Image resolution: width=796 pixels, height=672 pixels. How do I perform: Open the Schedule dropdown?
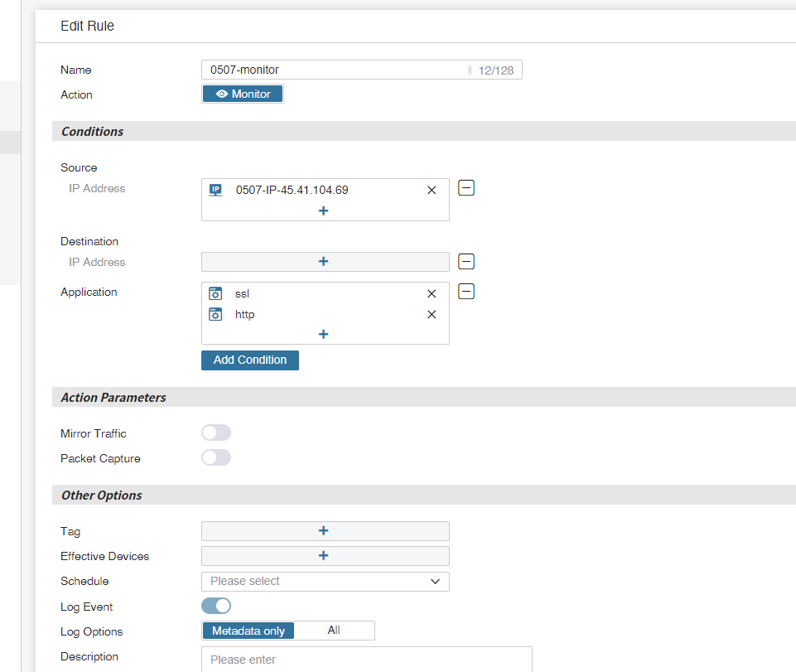(325, 581)
